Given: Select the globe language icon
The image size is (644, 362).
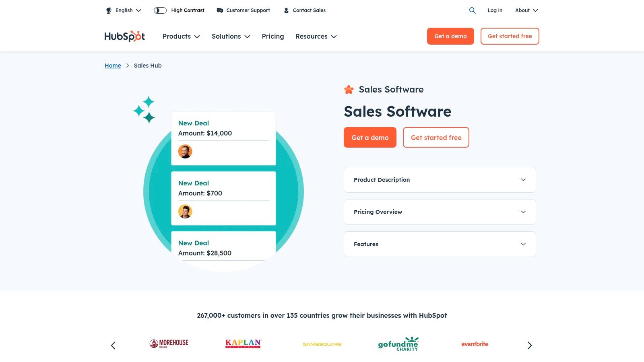Looking at the screenshot, I should [108, 10].
